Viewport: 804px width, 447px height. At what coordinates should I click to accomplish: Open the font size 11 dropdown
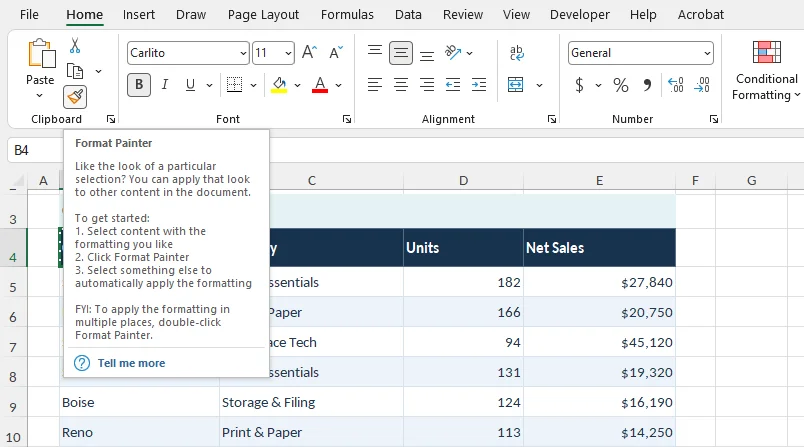coord(288,53)
